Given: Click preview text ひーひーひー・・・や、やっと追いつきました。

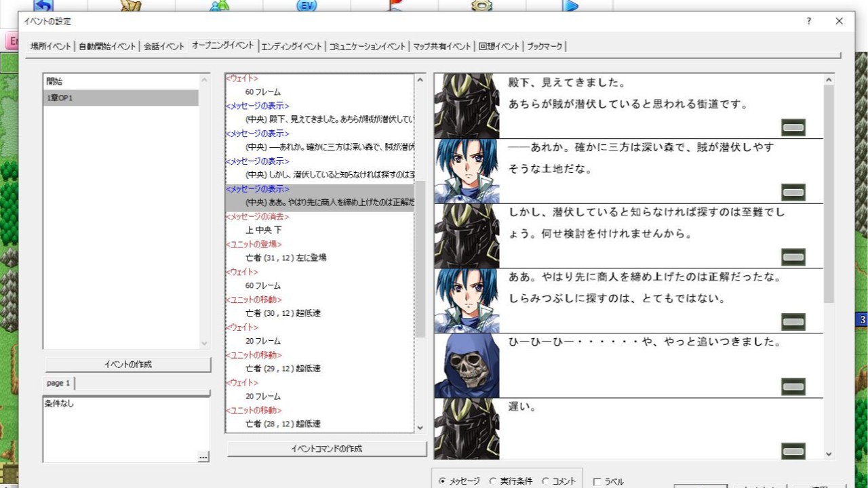Looking at the screenshot, I should 645,342.
